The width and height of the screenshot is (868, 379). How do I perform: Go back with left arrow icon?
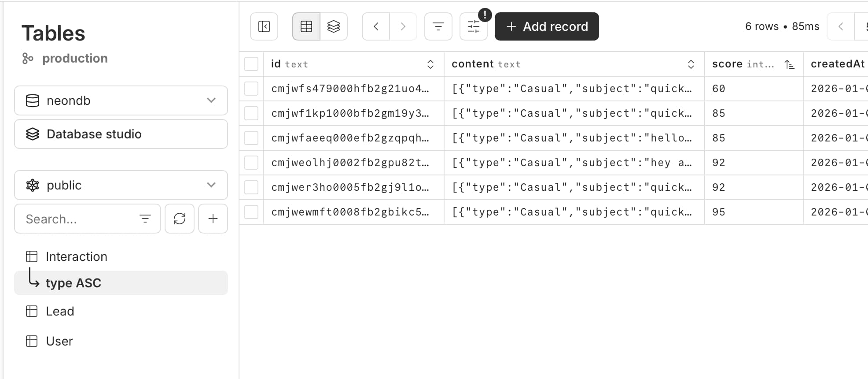[376, 26]
